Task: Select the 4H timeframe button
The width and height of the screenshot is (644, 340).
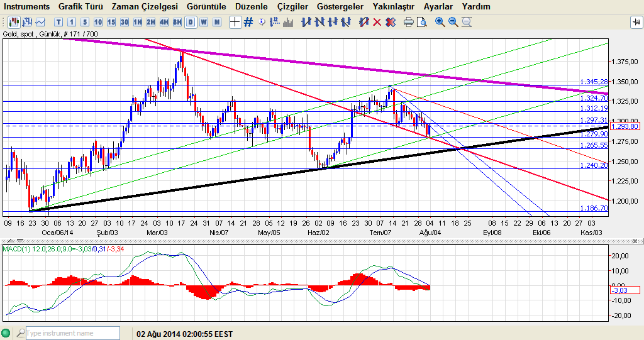Action: [x=164, y=22]
